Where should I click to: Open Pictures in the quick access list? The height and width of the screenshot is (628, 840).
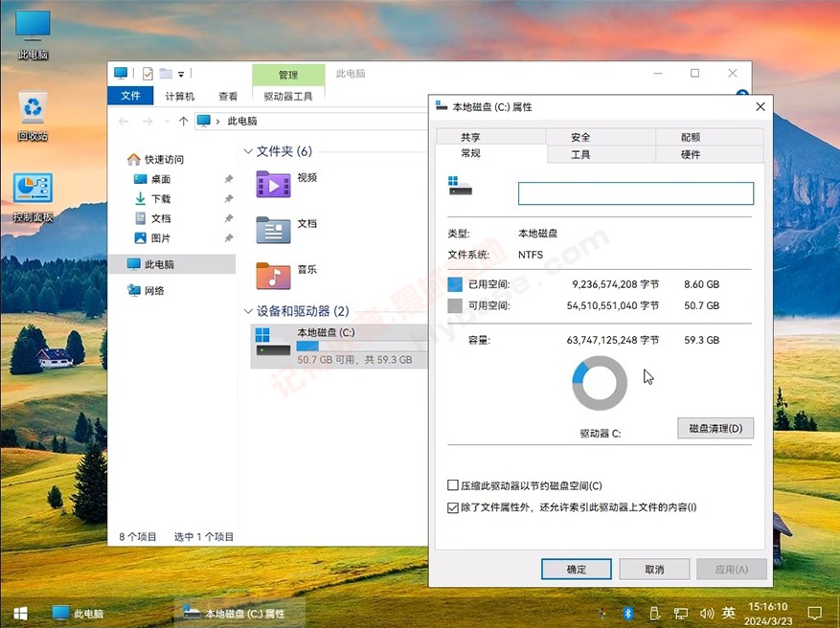152,238
